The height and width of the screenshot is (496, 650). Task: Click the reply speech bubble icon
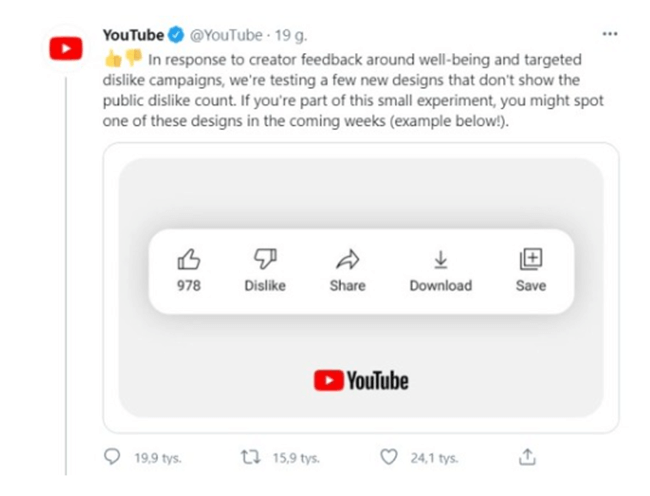coord(112,457)
